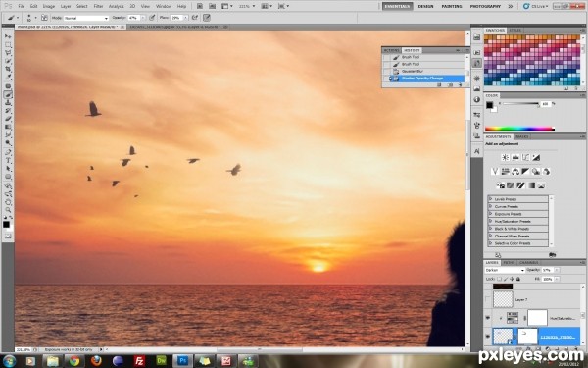588x368 pixels.
Task: Add a Color Balance adjustment
Action: click(x=515, y=172)
